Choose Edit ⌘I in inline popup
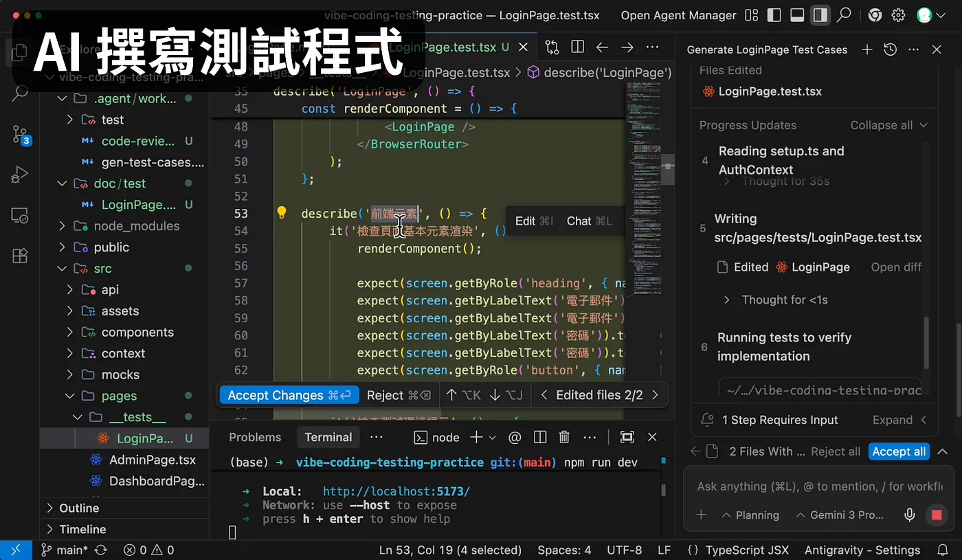The image size is (962, 560). (534, 221)
